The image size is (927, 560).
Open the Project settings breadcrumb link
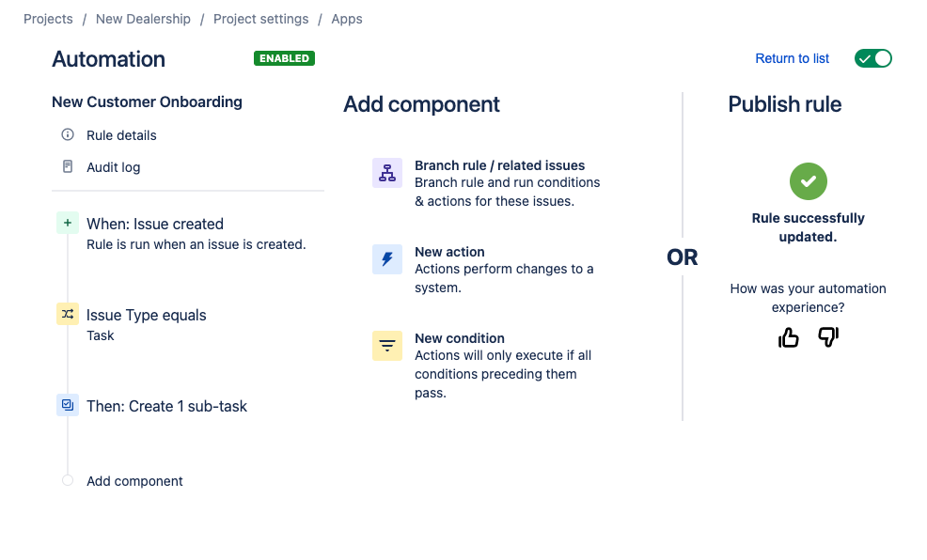click(260, 19)
